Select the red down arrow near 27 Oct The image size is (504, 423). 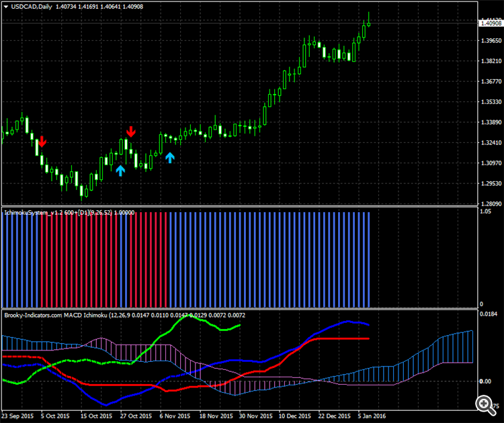coord(131,132)
